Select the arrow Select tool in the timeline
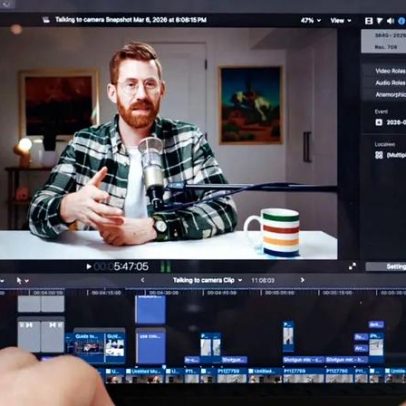 19,281
